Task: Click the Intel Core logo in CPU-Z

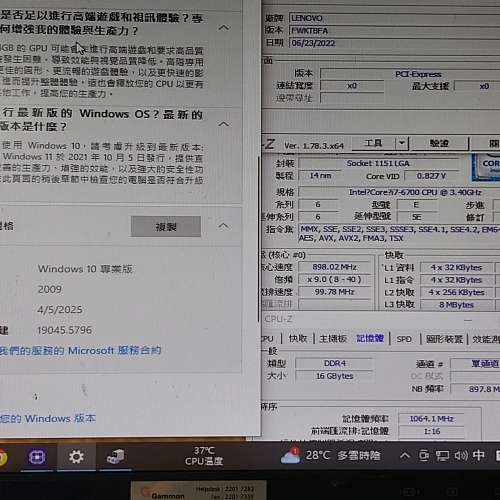Action: 486,168
